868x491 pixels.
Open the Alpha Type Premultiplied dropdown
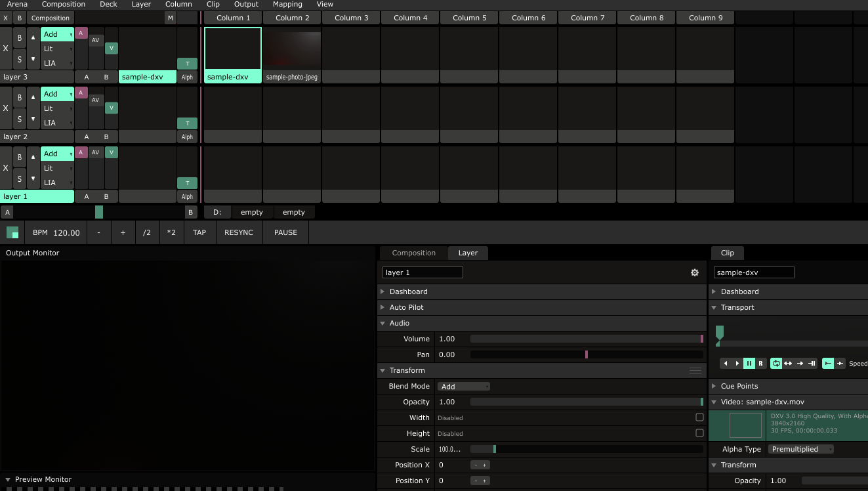point(801,449)
